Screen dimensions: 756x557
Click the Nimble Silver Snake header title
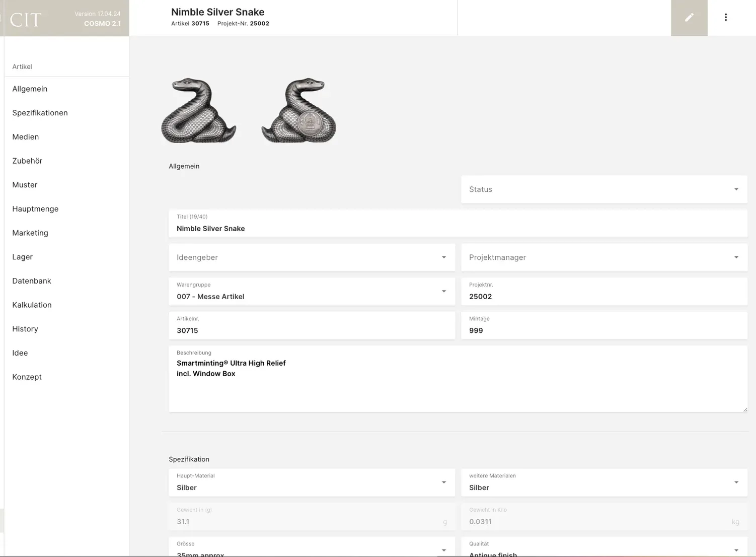217,12
